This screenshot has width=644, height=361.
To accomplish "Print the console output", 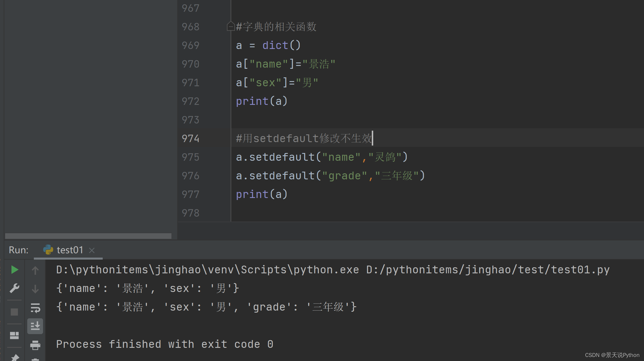I will click(35, 345).
